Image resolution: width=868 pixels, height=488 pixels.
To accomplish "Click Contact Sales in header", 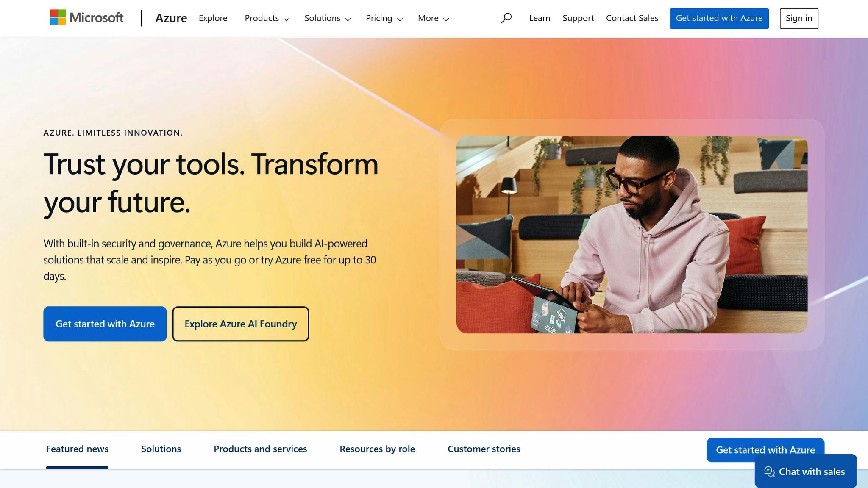I will [632, 18].
